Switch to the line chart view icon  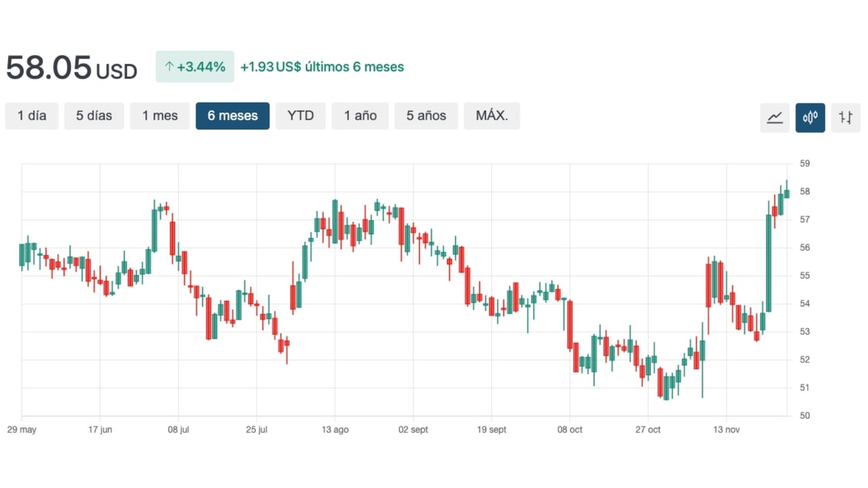click(775, 117)
